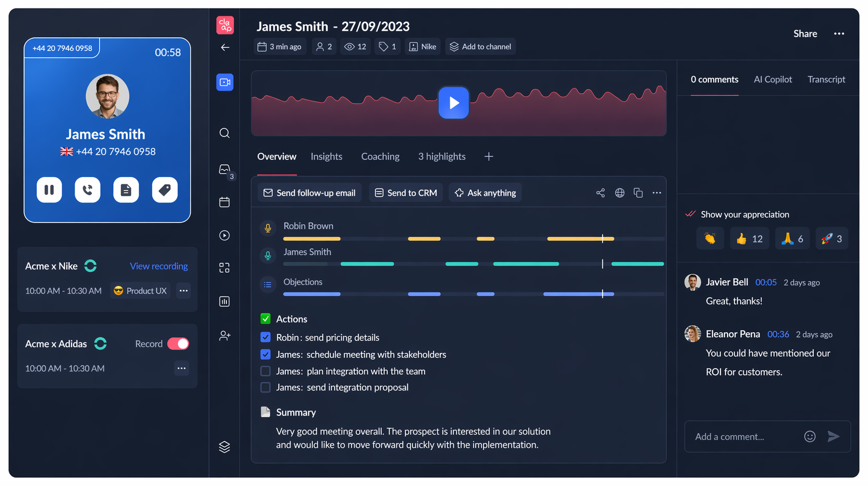Invite a teammate using the sidebar icon
The height and width of the screenshot is (486, 868).
224,335
